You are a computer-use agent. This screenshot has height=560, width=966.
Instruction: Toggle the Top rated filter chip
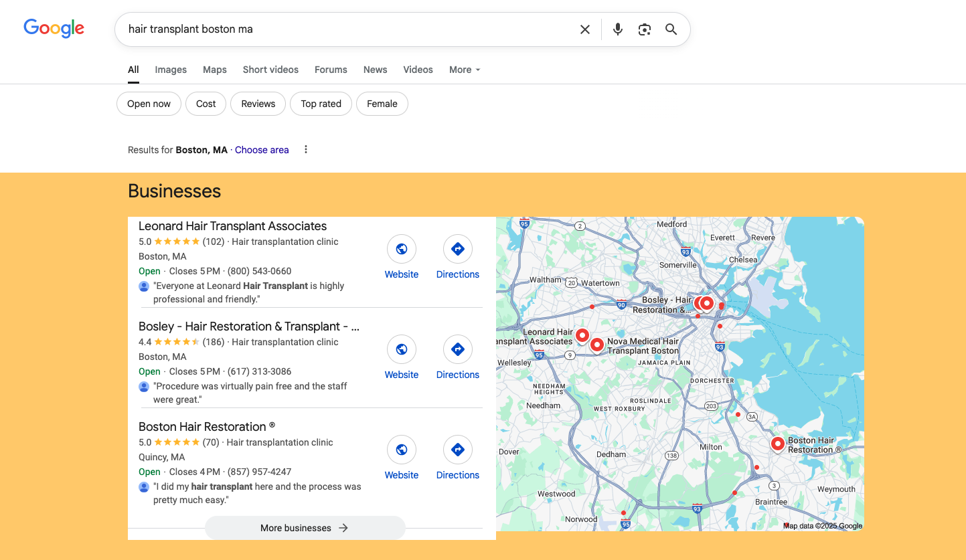(321, 104)
